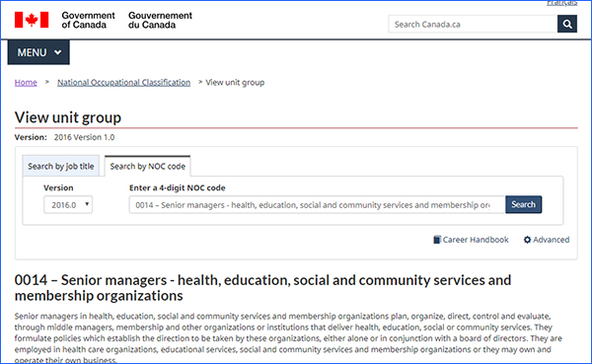Click the 'Enter a 4-digit NOC code' label
This screenshot has width=592, height=364.
tap(177, 187)
